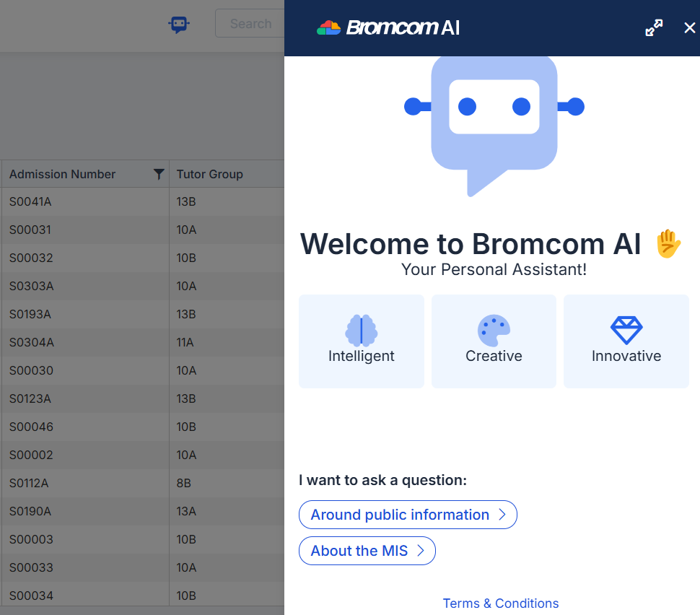The image size is (700, 615).
Task: Ask a question around public information
Action: coord(408,515)
